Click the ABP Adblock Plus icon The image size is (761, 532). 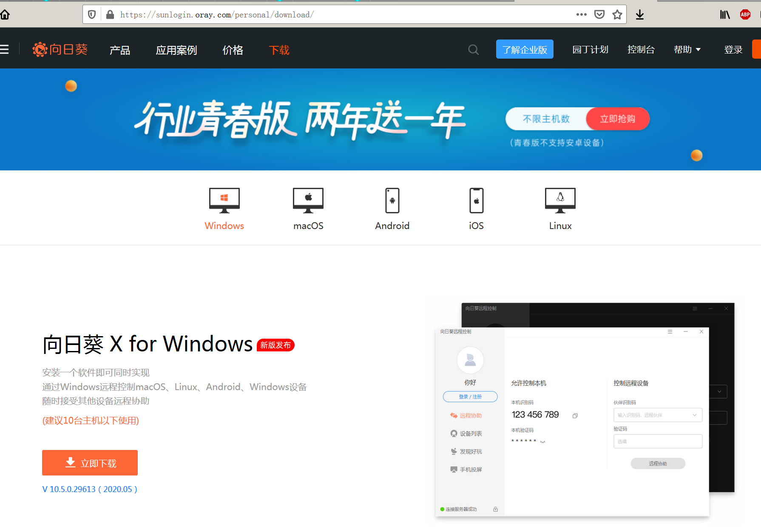[x=745, y=15]
